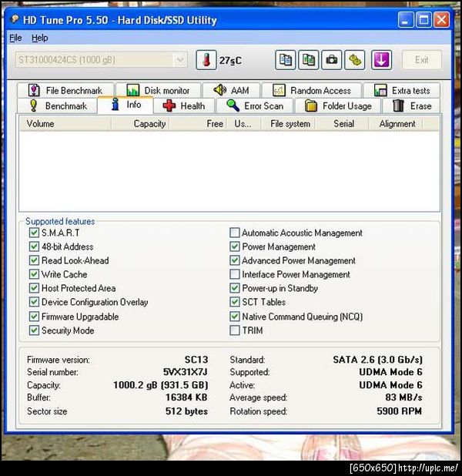The width and height of the screenshot is (462, 476).
Task: Click average speed value 83 MB/s
Action: 403,397
